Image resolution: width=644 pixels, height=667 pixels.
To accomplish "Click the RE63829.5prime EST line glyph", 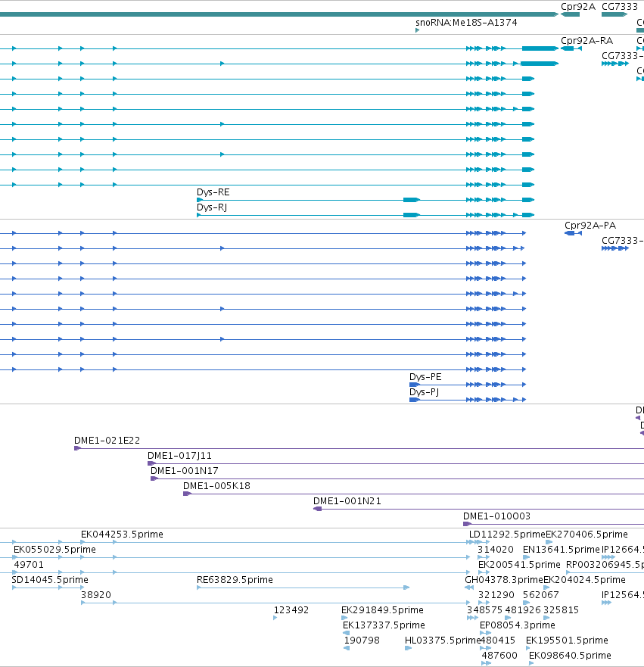I will [x=303, y=588].
